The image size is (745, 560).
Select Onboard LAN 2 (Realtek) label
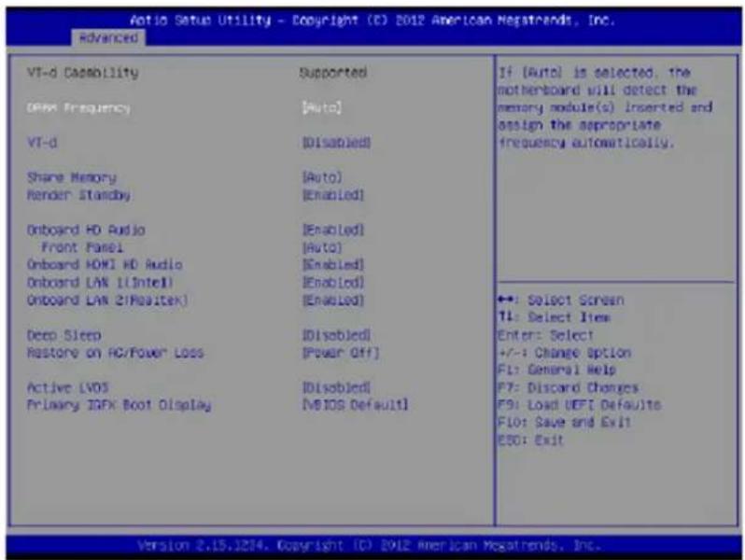click(107, 301)
